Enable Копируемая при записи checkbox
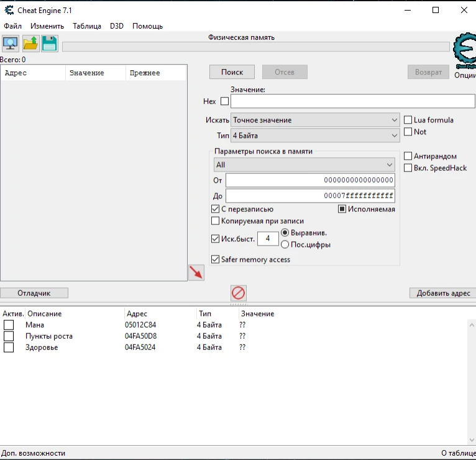This screenshot has height=460, width=476. [215, 221]
